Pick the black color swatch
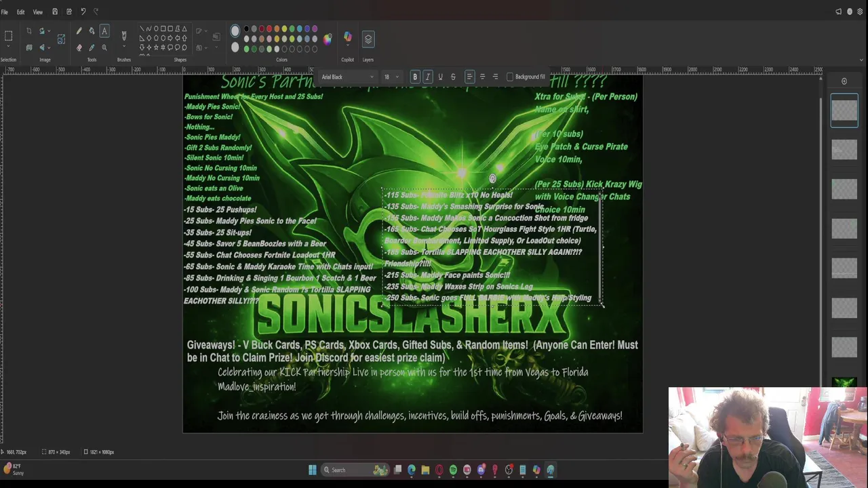 click(x=247, y=29)
